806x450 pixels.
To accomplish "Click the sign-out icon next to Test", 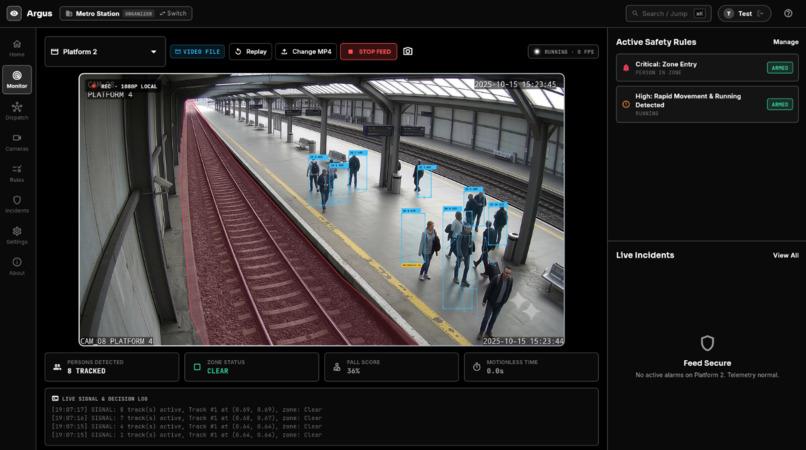I will 761,13.
